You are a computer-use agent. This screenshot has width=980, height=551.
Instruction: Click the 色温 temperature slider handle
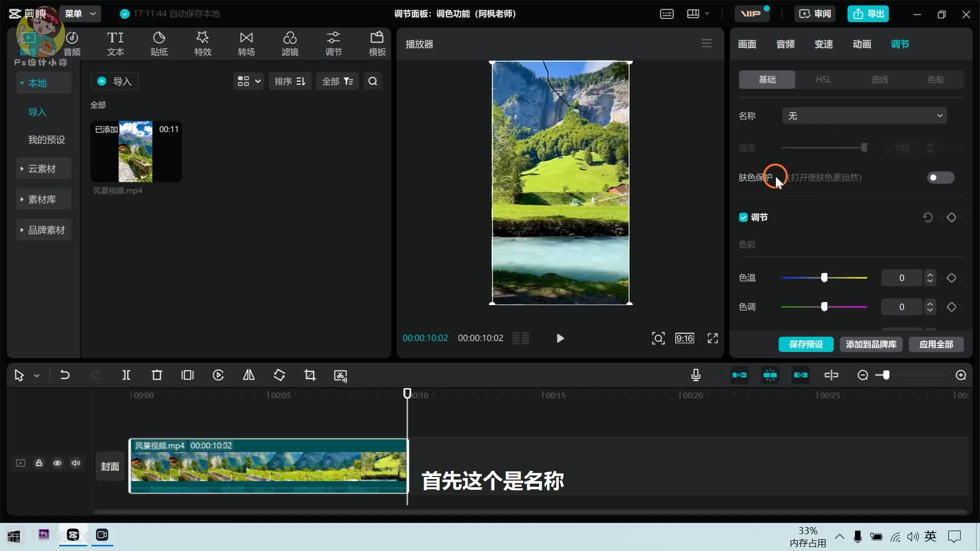pyautogui.click(x=824, y=278)
